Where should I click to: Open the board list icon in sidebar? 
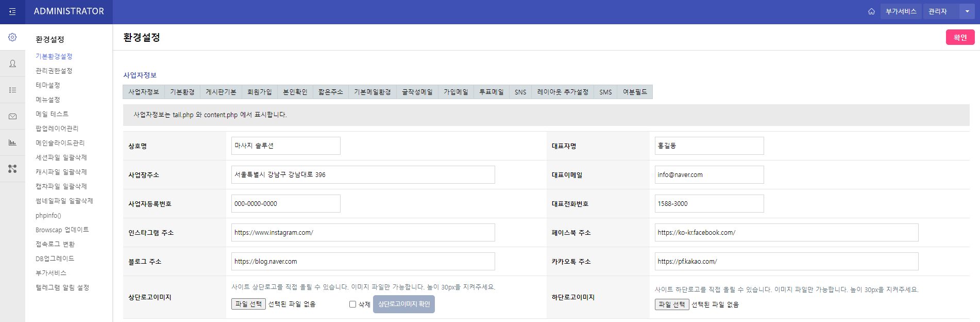12,90
